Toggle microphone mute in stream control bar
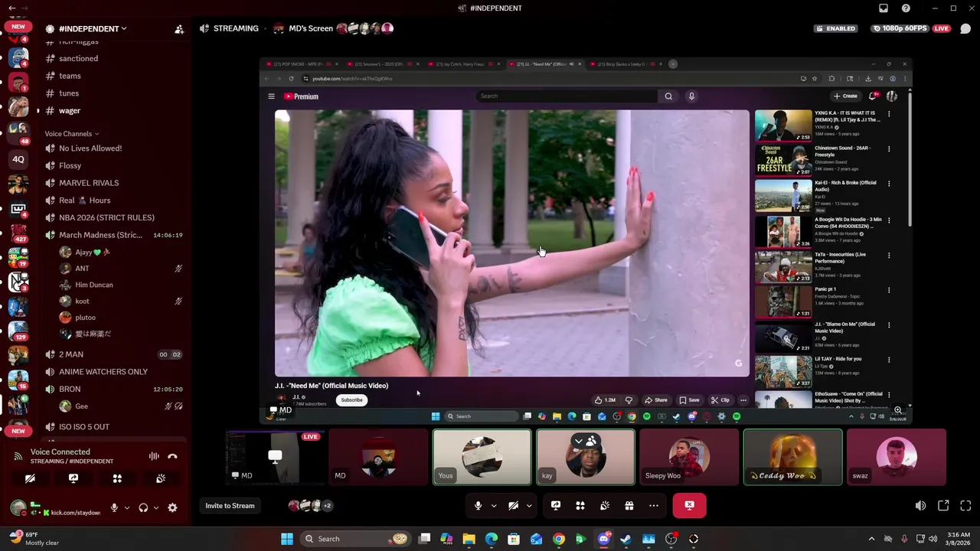 point(478,506)
